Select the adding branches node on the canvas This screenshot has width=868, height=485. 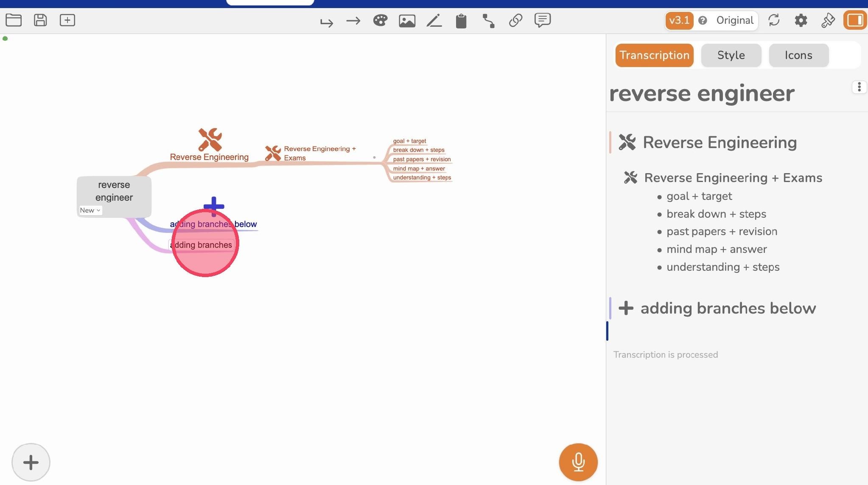[x=202, y=245]
